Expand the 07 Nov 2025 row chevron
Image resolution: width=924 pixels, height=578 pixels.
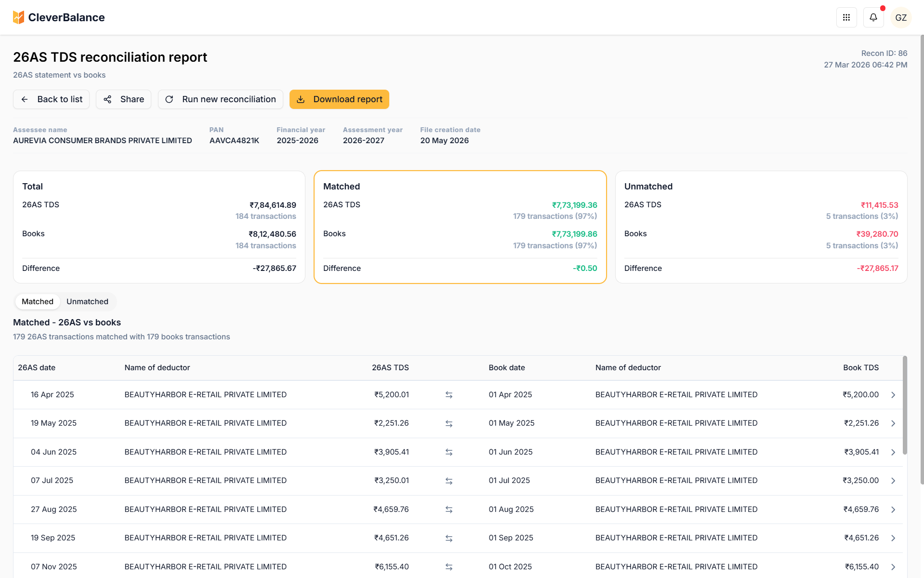tap(893, 567)
